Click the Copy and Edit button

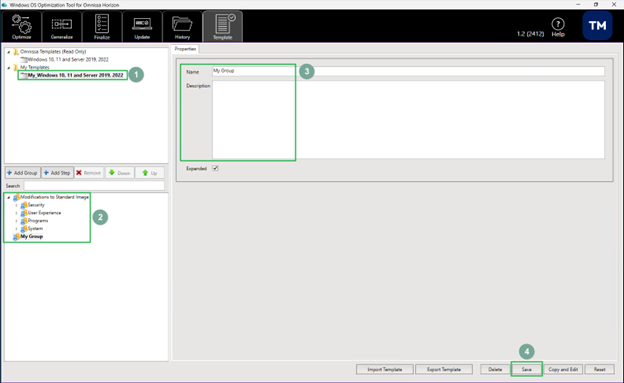pyautogui.click(x=563, y=369)
